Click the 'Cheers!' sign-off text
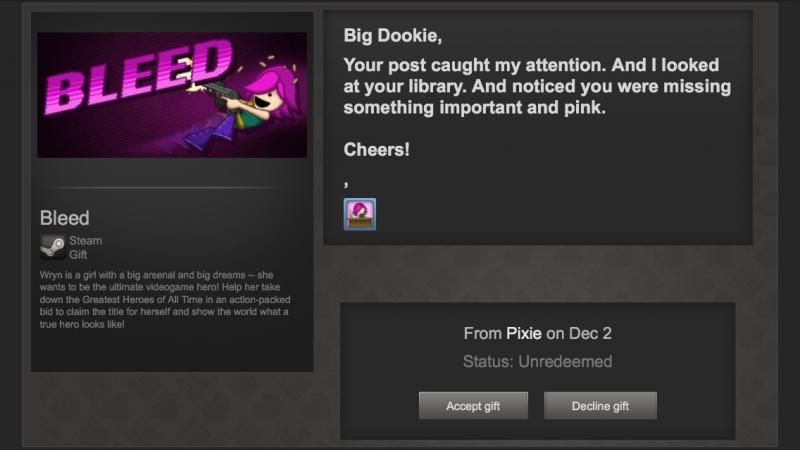The width and height of the screenshot is (800, 450). pyautogui.click(x=377, y=149)
